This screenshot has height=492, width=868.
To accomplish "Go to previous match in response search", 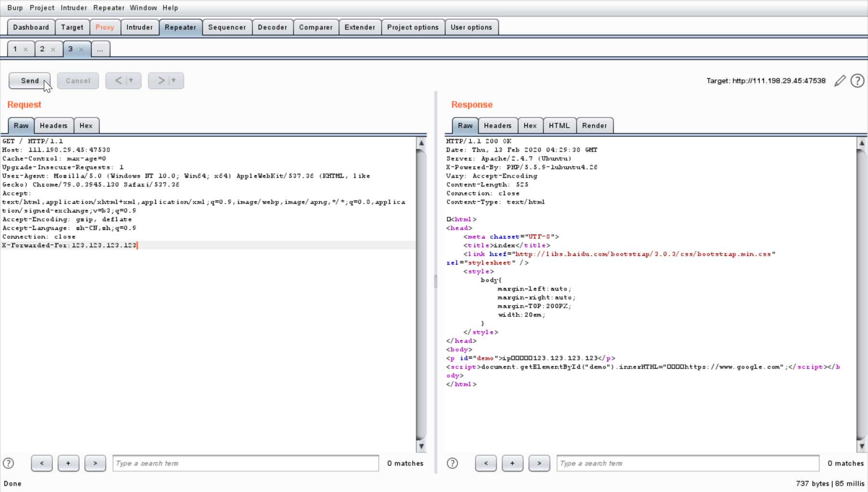I will point(486,463).
